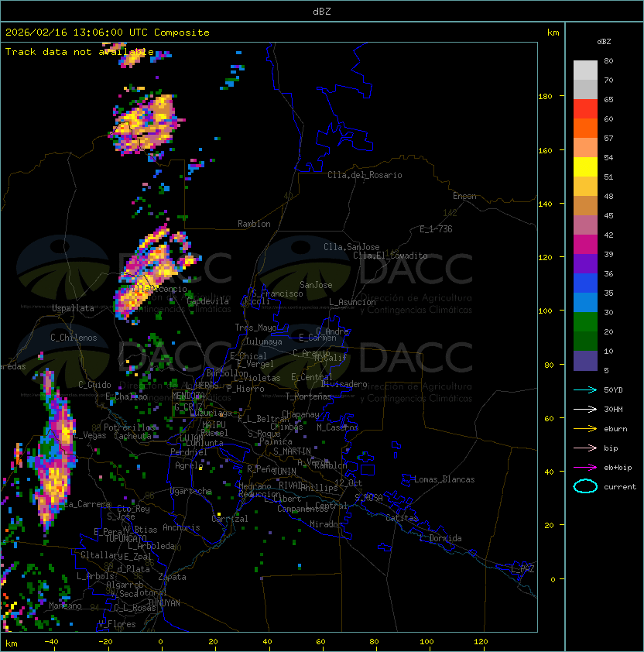Viewport: 644px width, 652px height.
Task: Pick the bright red legend swatch
Action: coord(585,108)
